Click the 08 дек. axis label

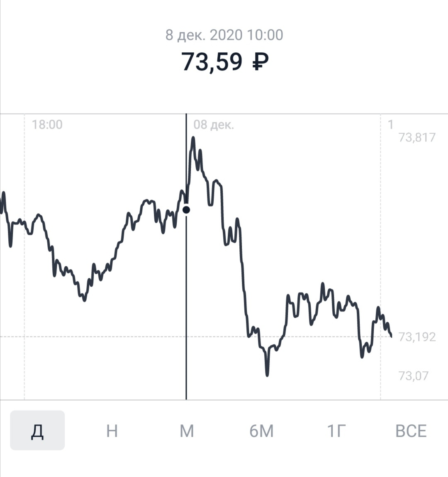[x=214, y=124]
